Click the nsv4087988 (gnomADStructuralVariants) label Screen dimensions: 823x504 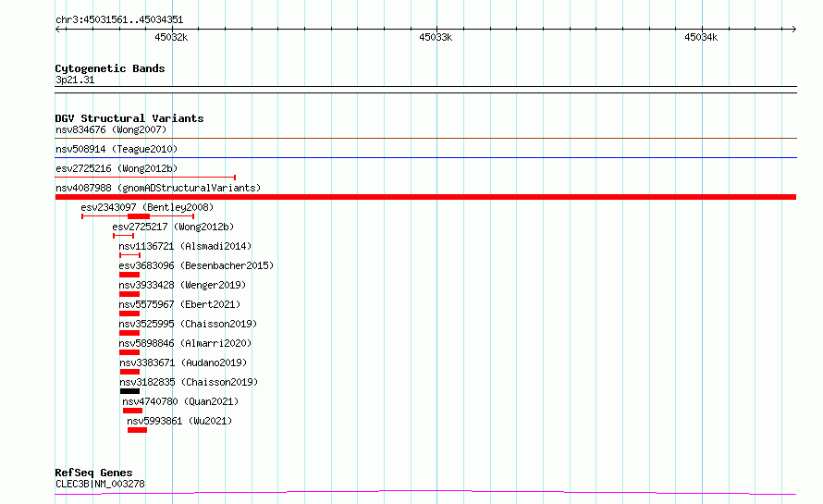coord(158,188)
